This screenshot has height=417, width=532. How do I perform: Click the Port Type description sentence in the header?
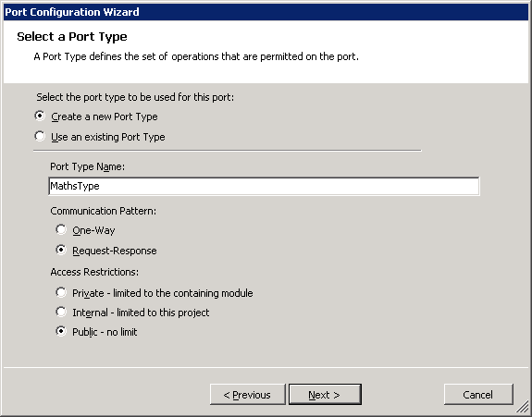(196, 56)
